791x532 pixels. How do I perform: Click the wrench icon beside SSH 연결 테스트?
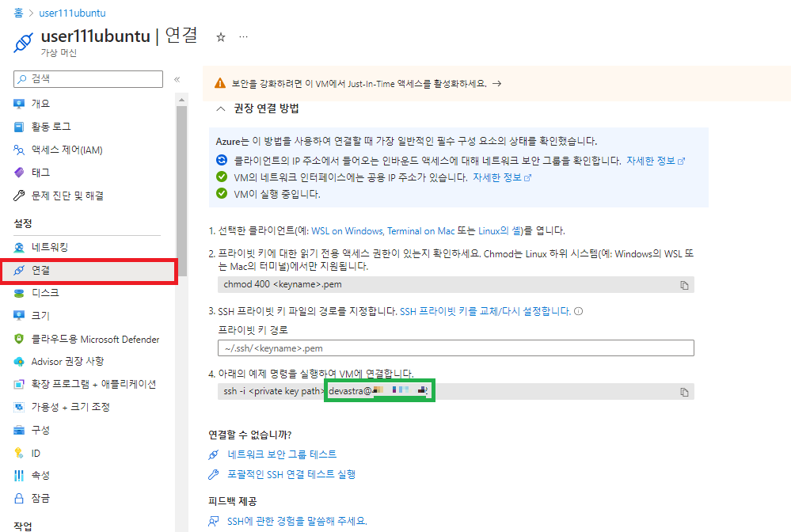coord(214,474)
